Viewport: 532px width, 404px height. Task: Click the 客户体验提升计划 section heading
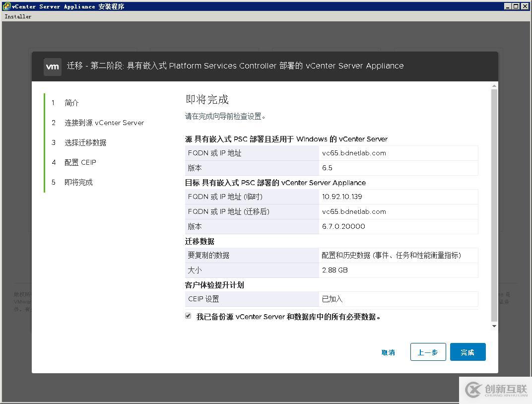pyautogui.click(x=214, y=285)
